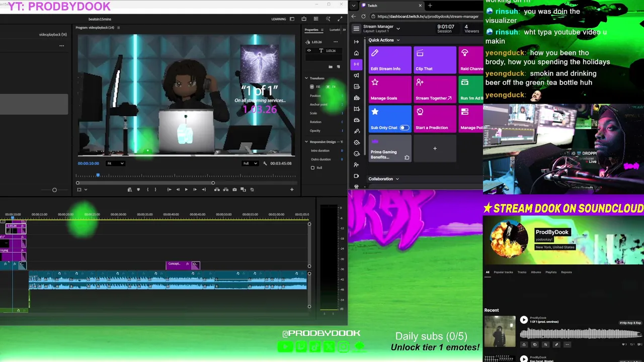Play the 1 Of 1 SoundCloud track
644x362 pixels.
click(x=524, y=320)
